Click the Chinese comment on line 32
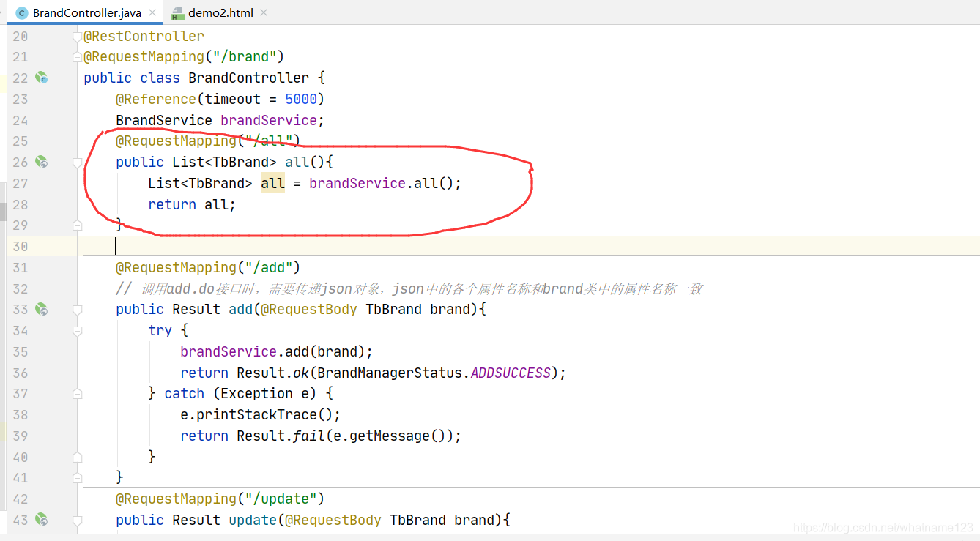980x541 pixels. tap(409, 288)
